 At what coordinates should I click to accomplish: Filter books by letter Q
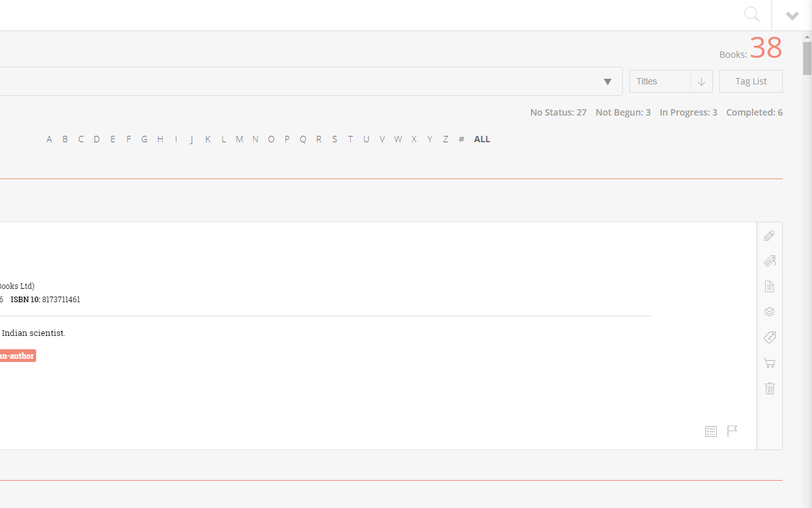[x=303, y=139]
